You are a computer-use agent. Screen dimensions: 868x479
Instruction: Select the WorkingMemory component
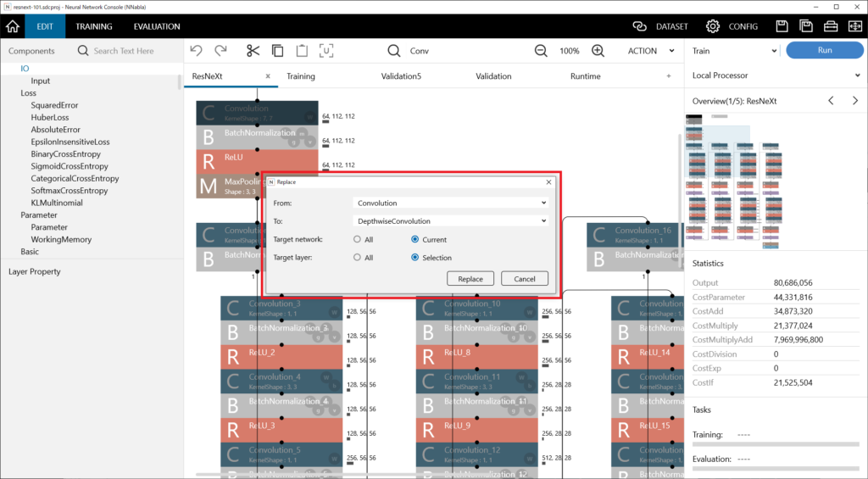(61, 239)
